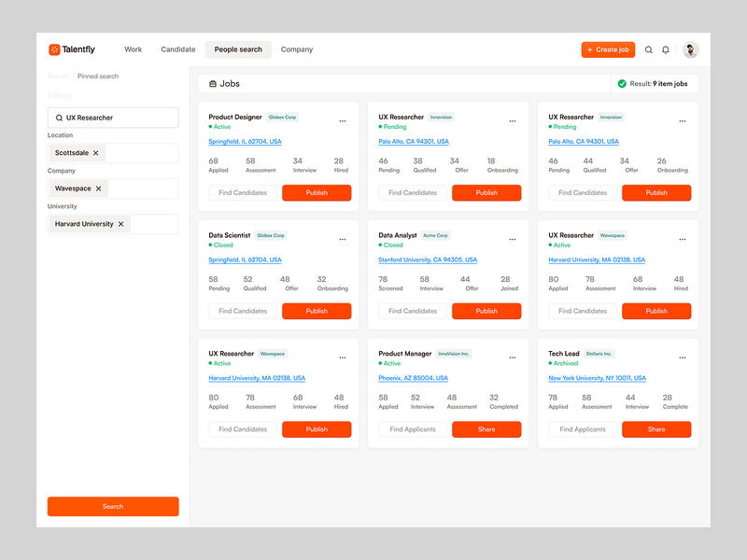The image size is (747, 560).
Task: Publish the Product Designer job
Action: click(x=317, y=192)
